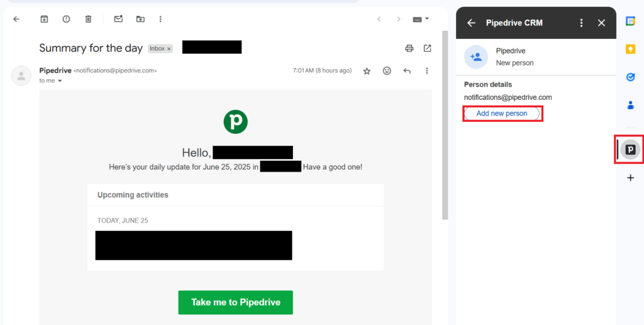This screenshot has width=644, height=325.
Task: Click the email scrollbar
Action: (x=445, y=125)
